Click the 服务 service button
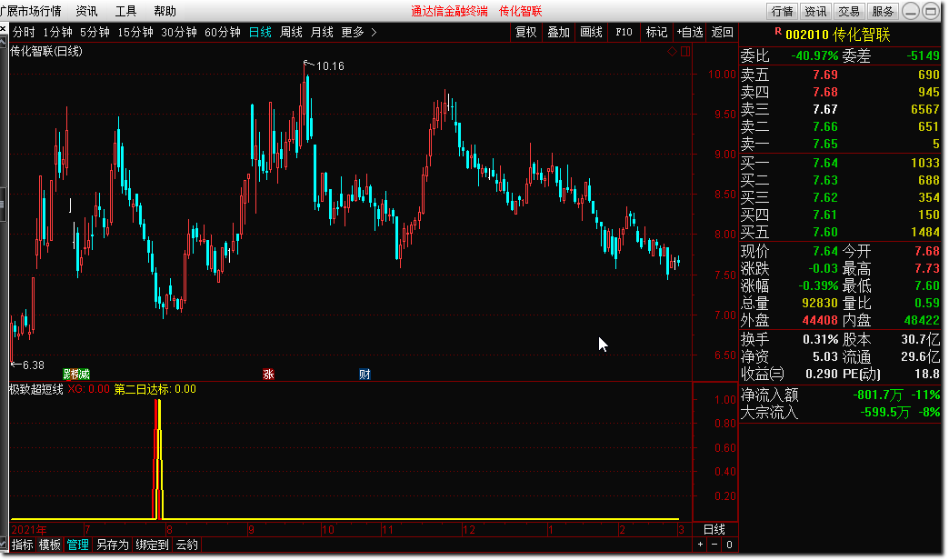This screenshot has height=560, width=949. (x=883, y=11)
